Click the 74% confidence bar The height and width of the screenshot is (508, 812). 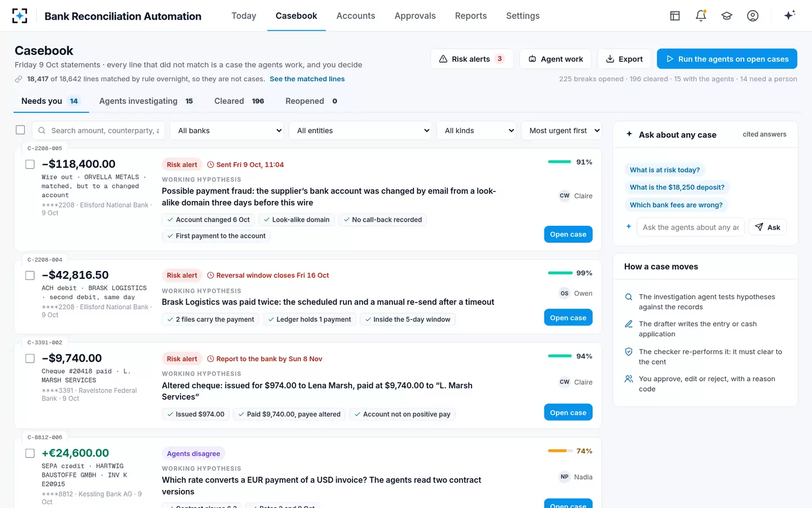coord(559,451)
